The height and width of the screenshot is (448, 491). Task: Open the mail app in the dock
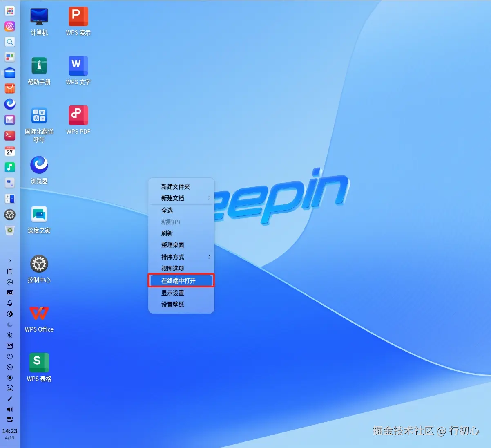click(10, 120)
